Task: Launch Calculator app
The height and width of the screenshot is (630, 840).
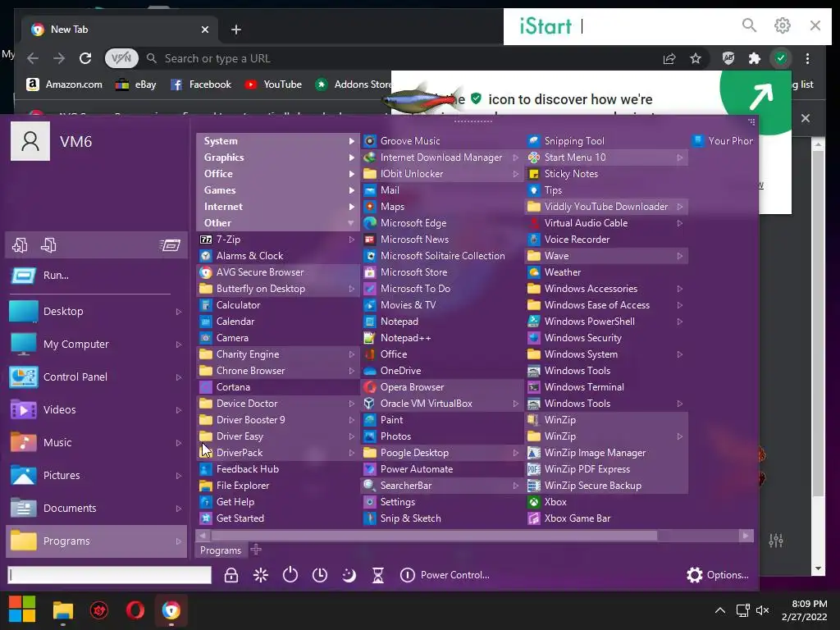Action: [x=278, y=305]
